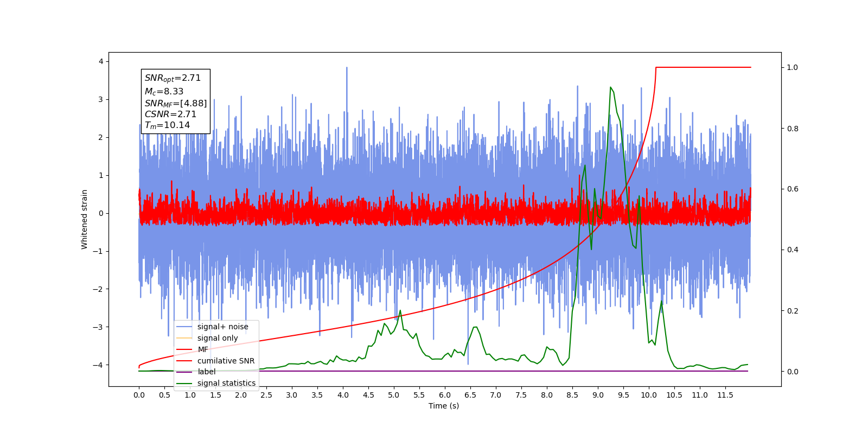Screen dimensions: 868x434
Task: Click the CSNR=2.71 annotation text
Action: pos(170,114)
